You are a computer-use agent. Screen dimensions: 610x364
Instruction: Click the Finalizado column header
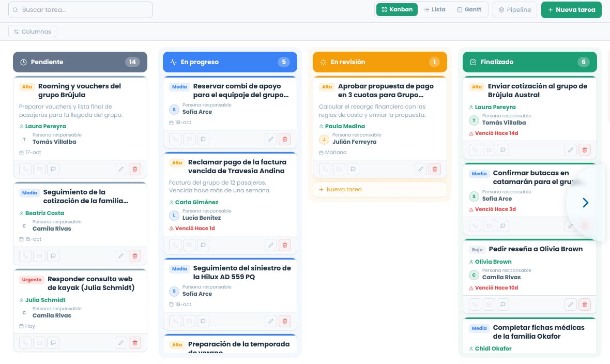pyautogui.click(x=529, y=62)
